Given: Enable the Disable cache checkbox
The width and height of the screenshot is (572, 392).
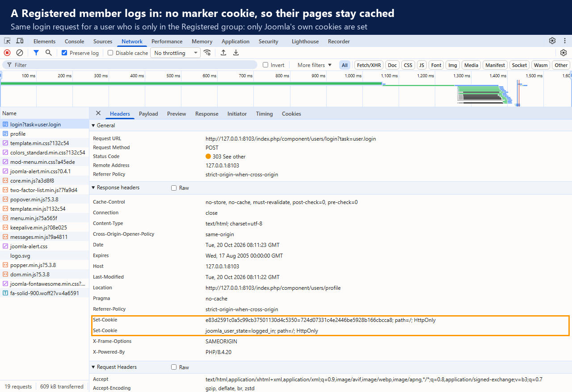Looking at the screenshot, I should point(110,53).
